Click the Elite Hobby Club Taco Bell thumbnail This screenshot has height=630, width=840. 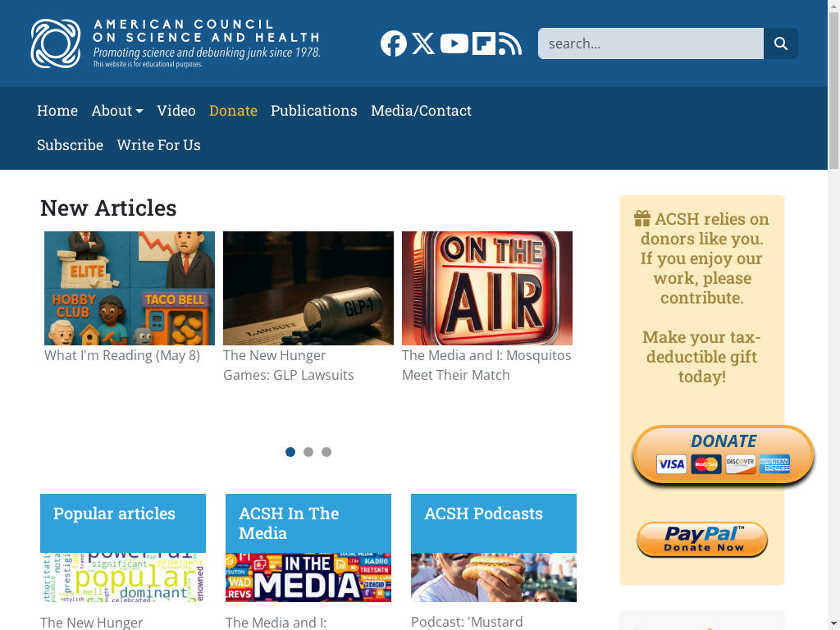130,288
